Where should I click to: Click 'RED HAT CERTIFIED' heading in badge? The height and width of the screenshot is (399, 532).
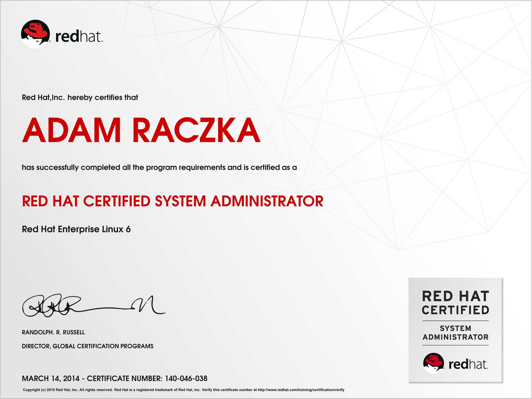[x=456, y=303]
